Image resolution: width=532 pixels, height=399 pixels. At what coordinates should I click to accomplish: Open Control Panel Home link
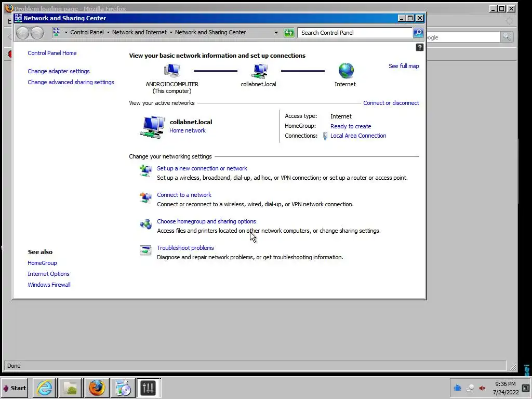coord(52,53)
